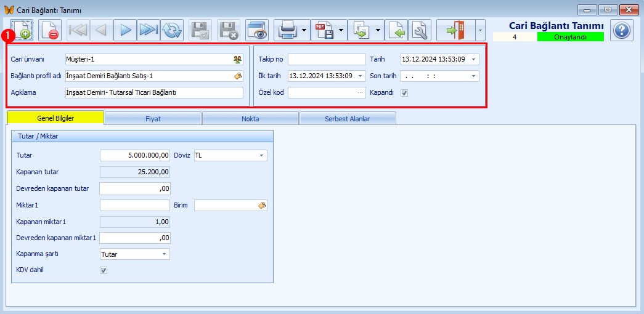Delete the record with the red minus document icon
644x314 pixels.
(x=50, y=30)
